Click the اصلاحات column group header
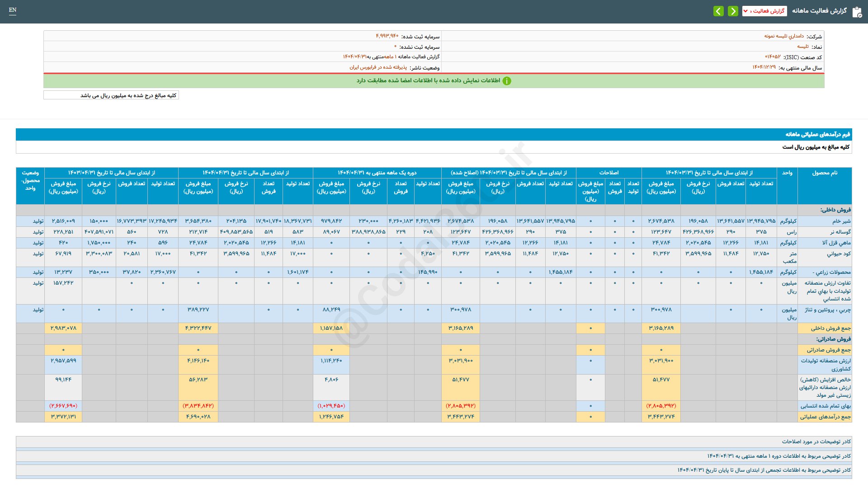Viewport: 868px width, 488px height. pos(609,173)
